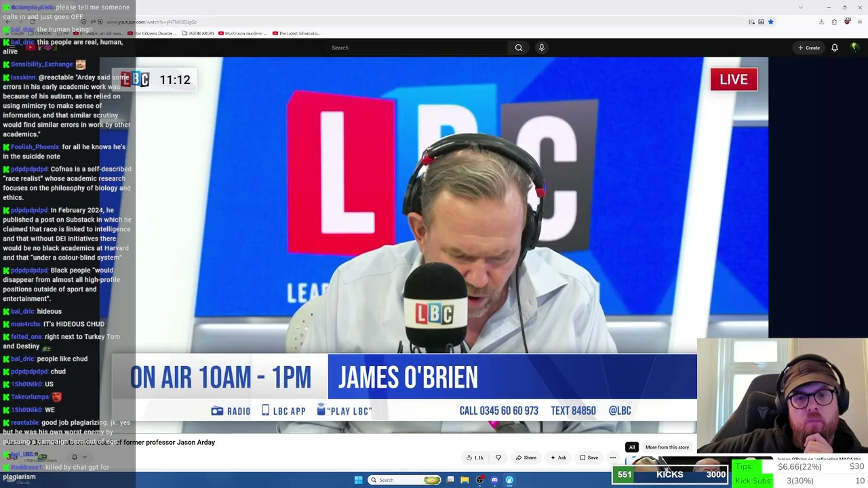Open Task View on the taskbar
This screenshot has width=868, height=488.
[450, 480]
